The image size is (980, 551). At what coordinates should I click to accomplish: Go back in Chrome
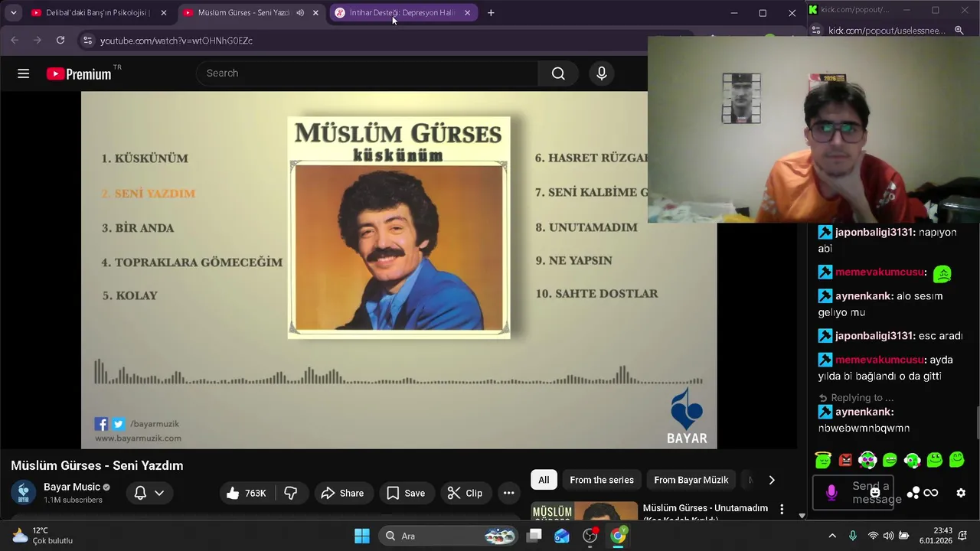pos(15,41)
